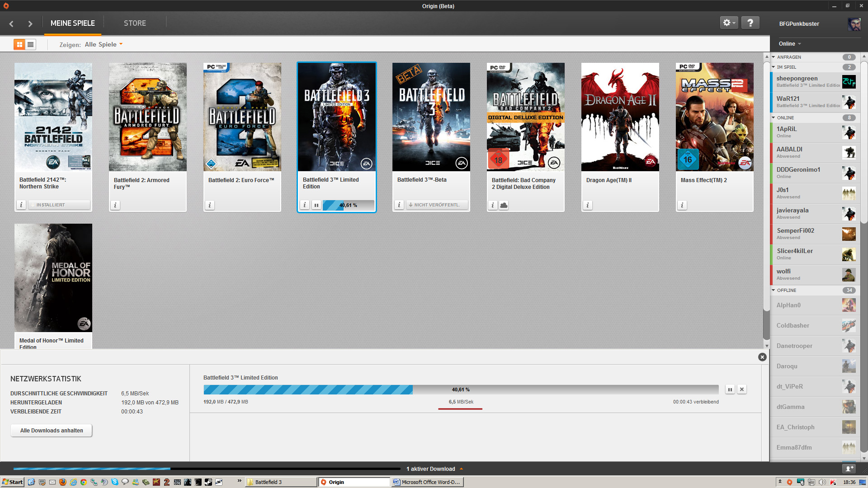Click BFGPunkbuster profile avatar
868x488 pixels.
(x=854, y=24)
